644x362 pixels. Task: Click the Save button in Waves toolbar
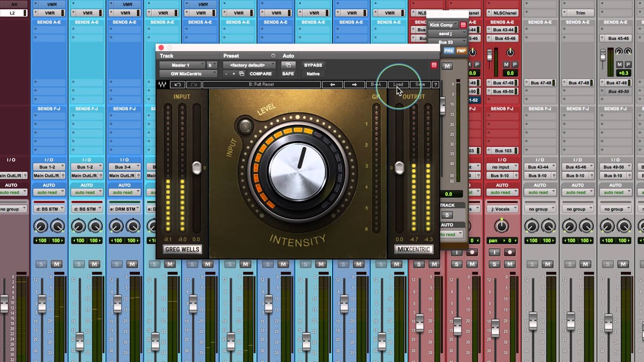pyautogui.click(x=421, y=84)
